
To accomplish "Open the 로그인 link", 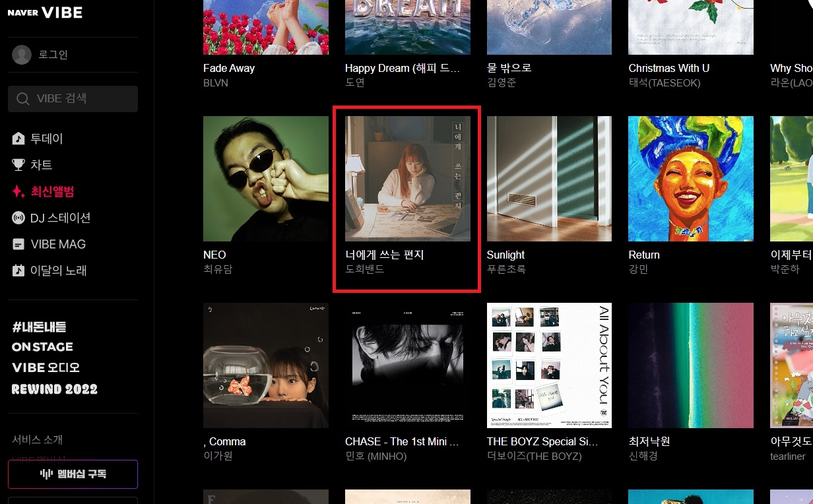I will click(x=53, y=55).
